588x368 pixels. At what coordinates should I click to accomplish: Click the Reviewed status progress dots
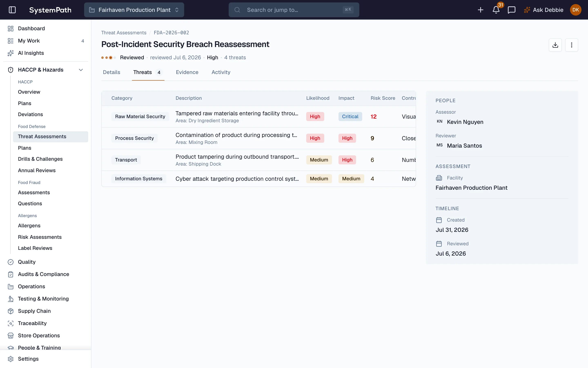tap(109, 58)
